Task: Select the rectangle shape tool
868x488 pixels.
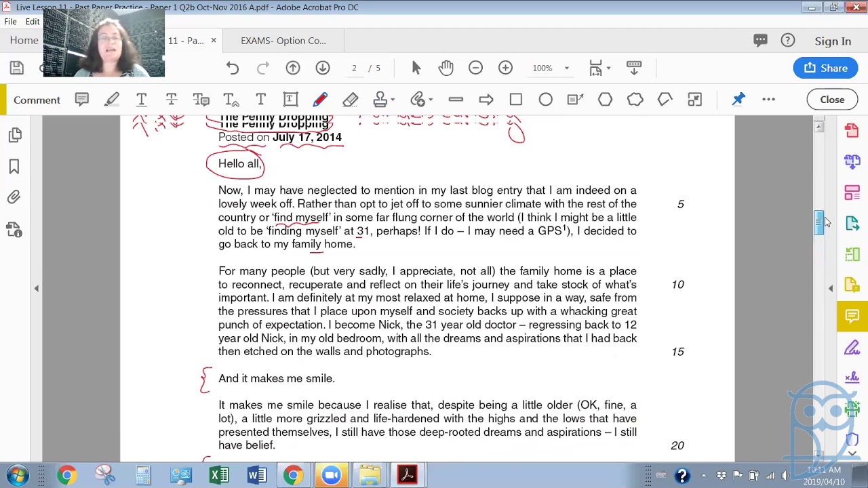Action: point(516,100)
